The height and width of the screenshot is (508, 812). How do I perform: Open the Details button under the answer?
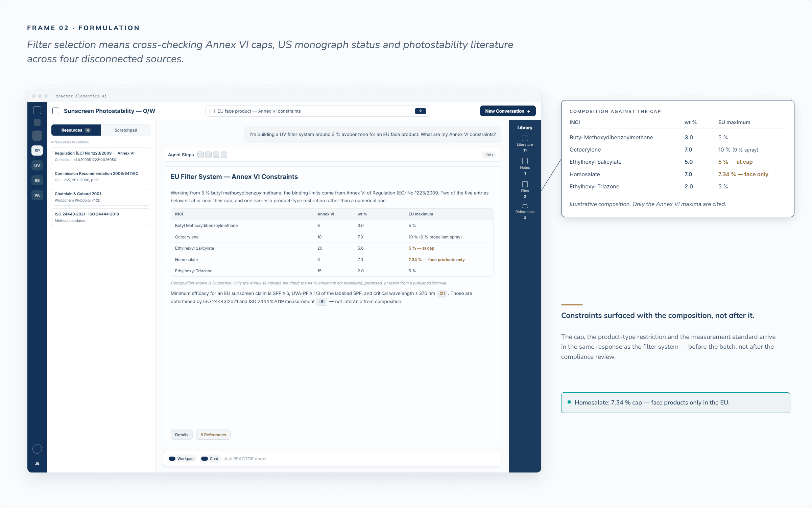182,435
